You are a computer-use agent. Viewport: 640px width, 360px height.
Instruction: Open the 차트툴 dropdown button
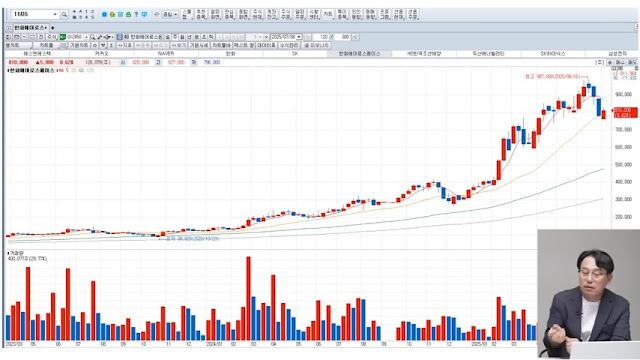click(x=46, y=45)
